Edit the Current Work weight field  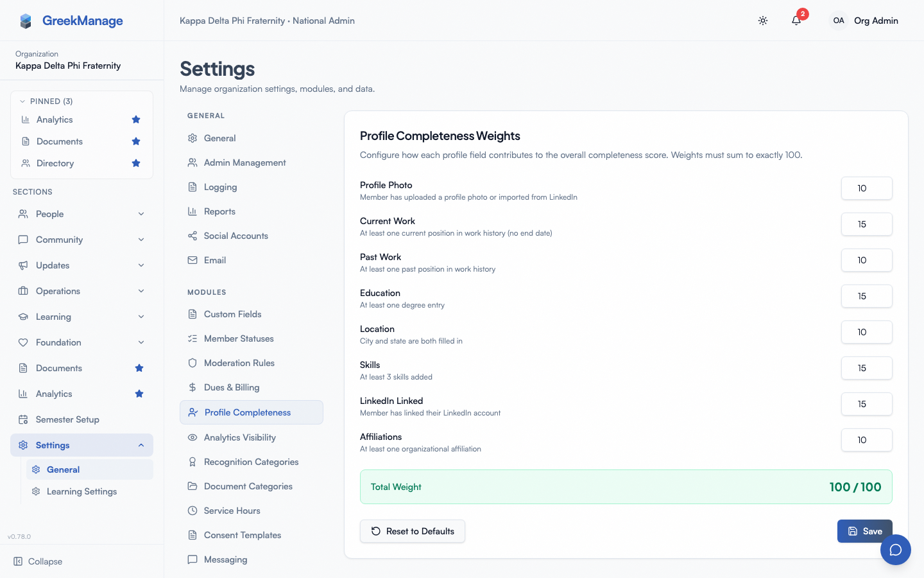(x=867, y=224)
